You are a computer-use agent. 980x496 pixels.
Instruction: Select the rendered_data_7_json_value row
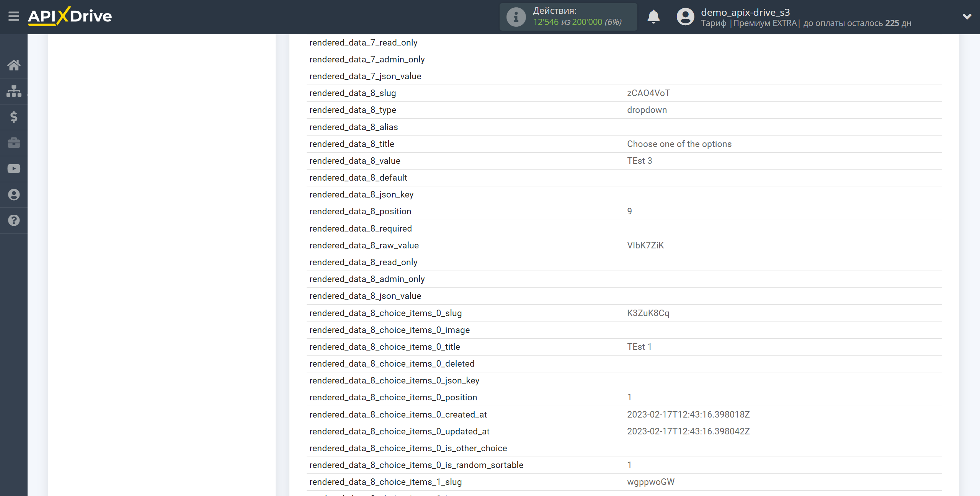point(624,76)
